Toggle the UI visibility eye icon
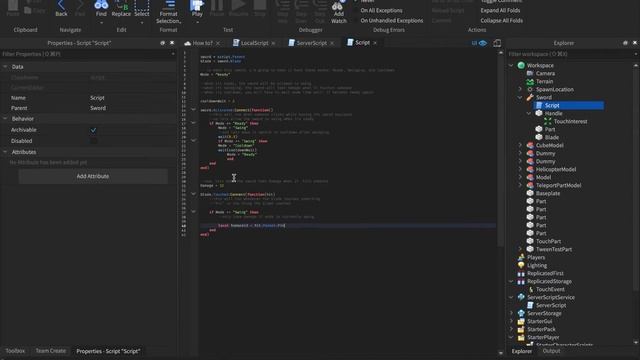The height and width of the screenshot is (360, 640). point(483,43)
